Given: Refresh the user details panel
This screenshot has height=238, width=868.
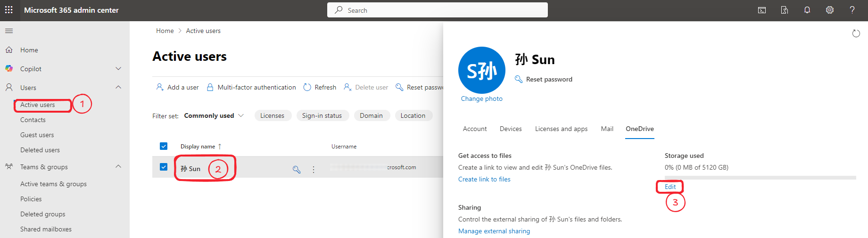Looking at the screenshot, I should [856, 33].
